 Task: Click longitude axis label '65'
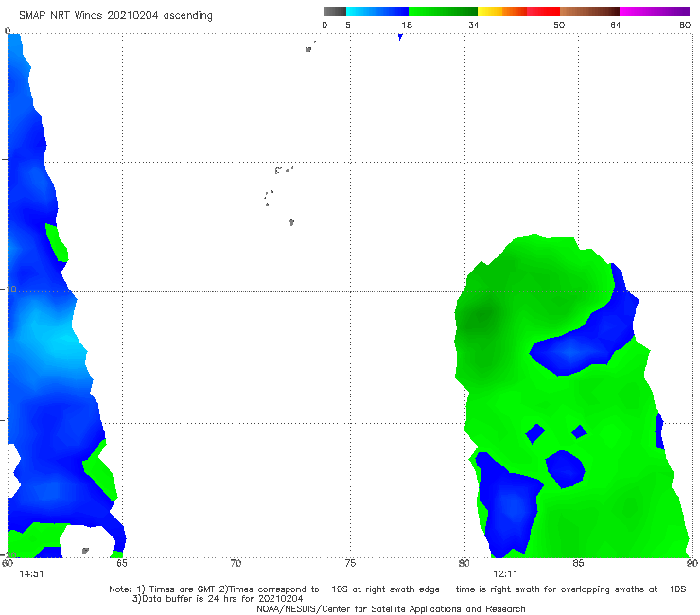[x=121, y=563]
